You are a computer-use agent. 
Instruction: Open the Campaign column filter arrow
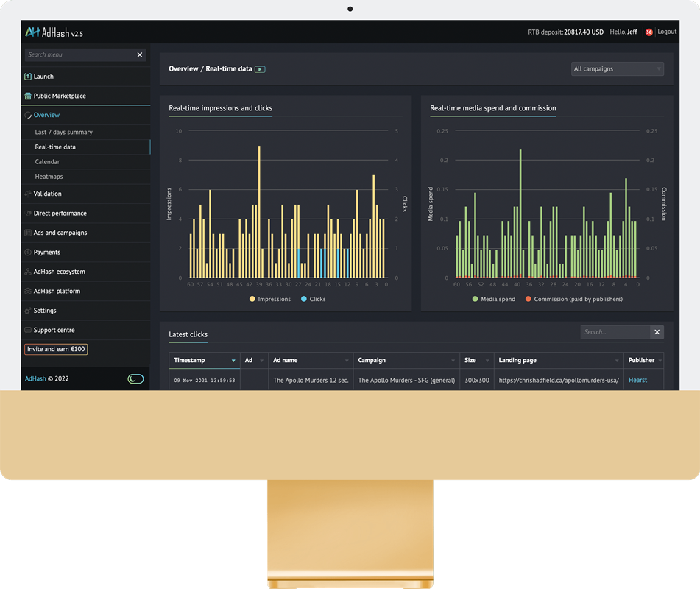pyautogui.click(x=454, y=361)
